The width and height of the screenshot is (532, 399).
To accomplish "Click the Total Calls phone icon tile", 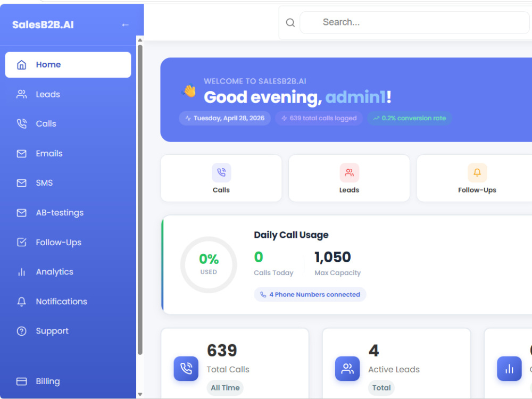I will point(186,369).
